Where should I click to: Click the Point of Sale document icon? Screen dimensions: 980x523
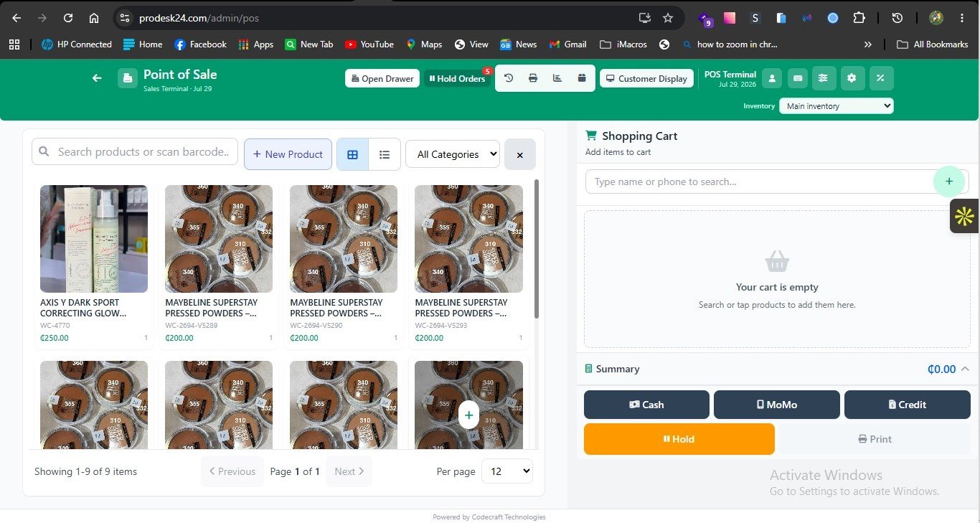point(128,78)
